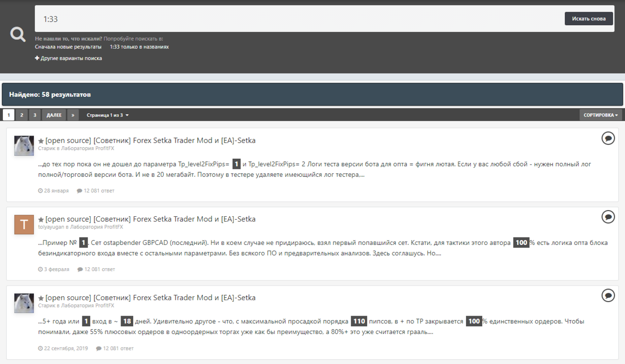Click the replies icon in the 22 сентября result

[x=99, y=349]
